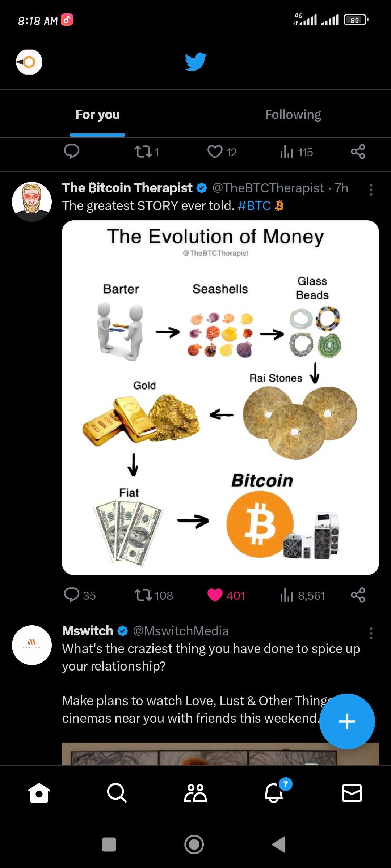Open more options on Mswitch tweet
This screenshot has width=391, height=868.
[x=371, y=633]
